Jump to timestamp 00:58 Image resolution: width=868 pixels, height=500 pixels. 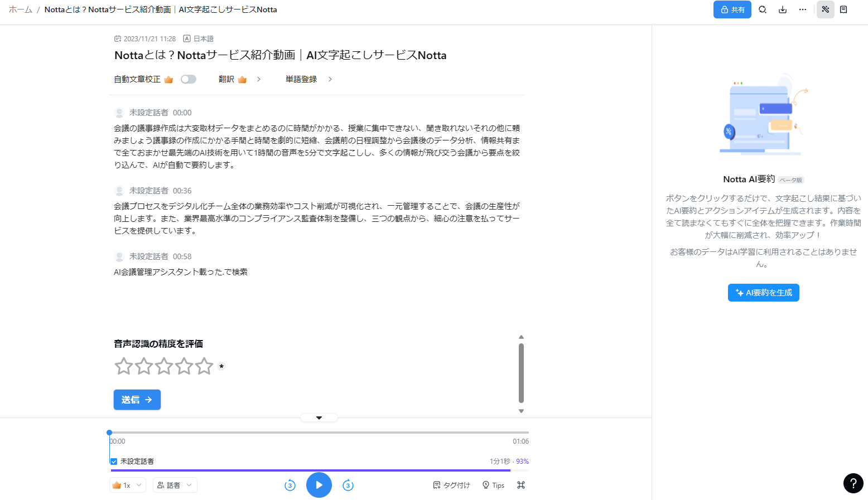[x=182, y=256]
